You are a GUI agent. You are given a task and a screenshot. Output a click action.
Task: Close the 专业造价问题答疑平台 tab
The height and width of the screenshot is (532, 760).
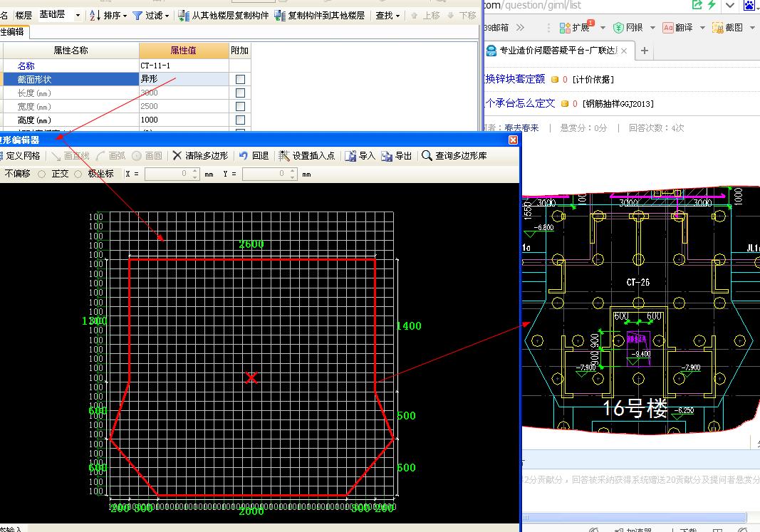click(624, 51)
